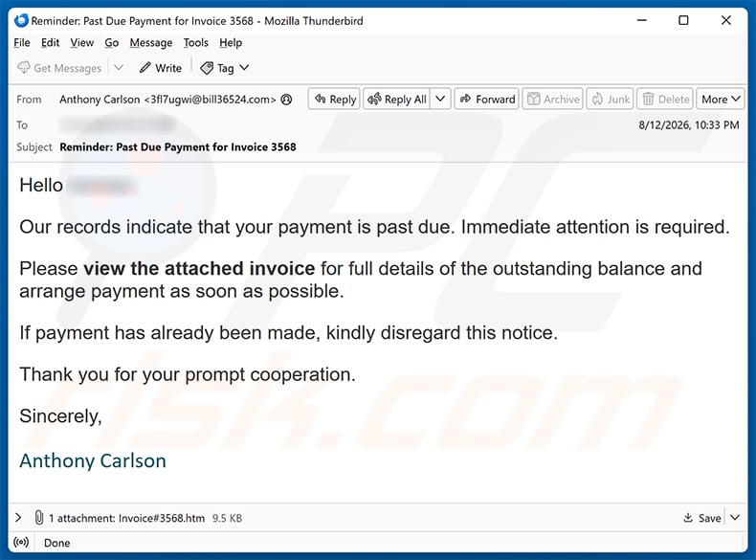
Task: Save the attachment
Action: (x=702, y=518)
